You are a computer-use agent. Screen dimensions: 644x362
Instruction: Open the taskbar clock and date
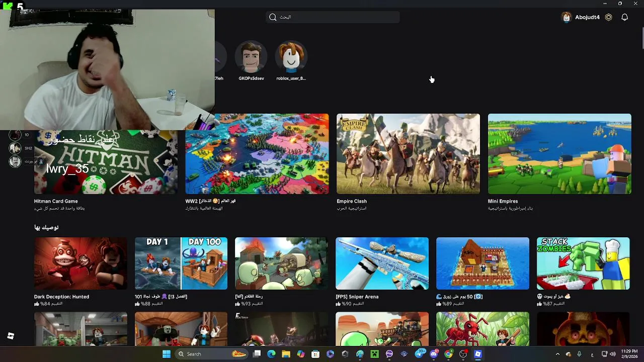click(629, 354)
